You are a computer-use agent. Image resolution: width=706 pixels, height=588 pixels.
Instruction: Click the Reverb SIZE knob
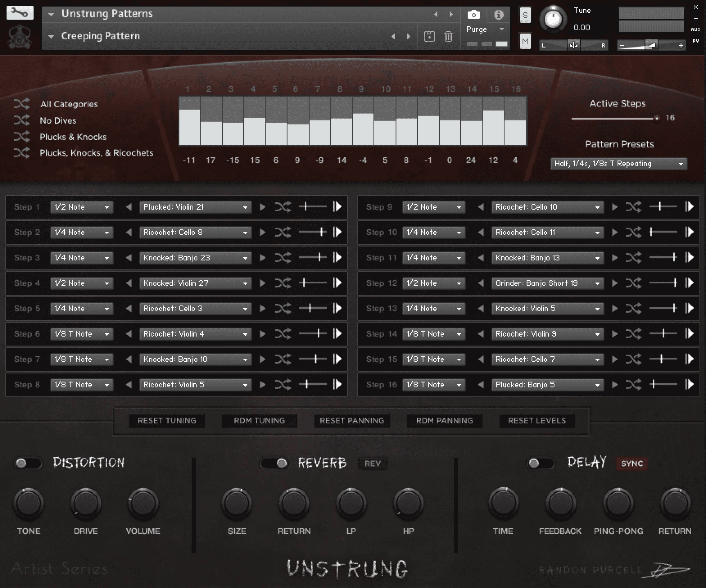(x=237, y=503)
